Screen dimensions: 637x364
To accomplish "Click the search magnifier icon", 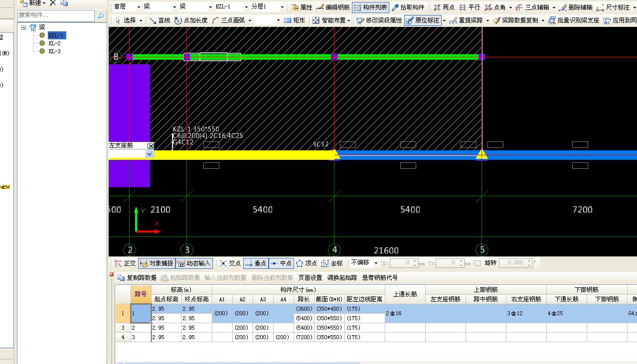I will point(101,16).
